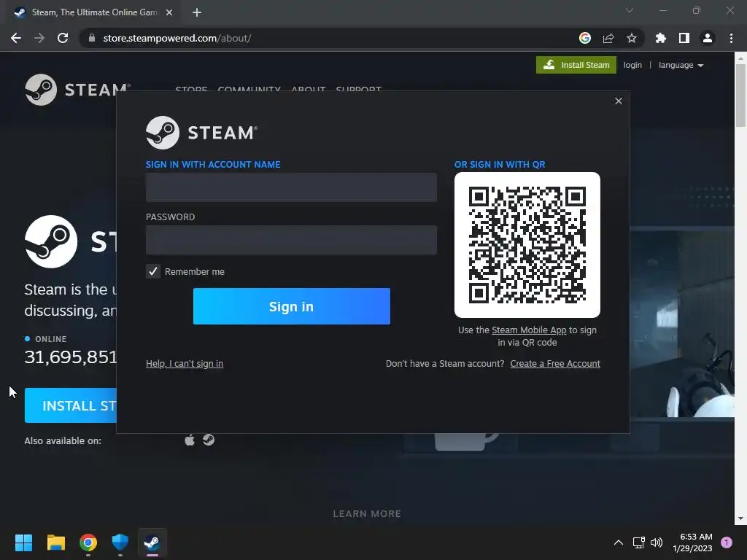Click the QR code image
This screenshot has width=747, height=560.
[x=527, y=245]
